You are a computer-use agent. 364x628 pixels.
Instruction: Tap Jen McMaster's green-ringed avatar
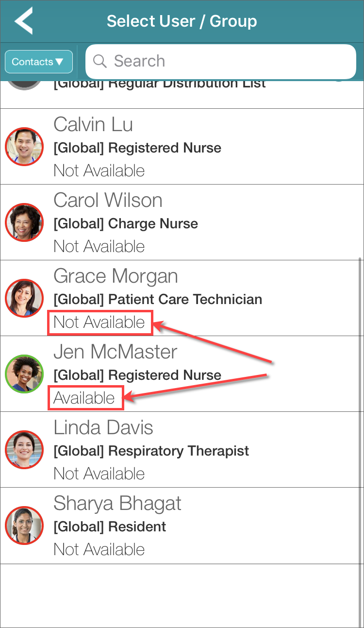click(x=24, y=374)
